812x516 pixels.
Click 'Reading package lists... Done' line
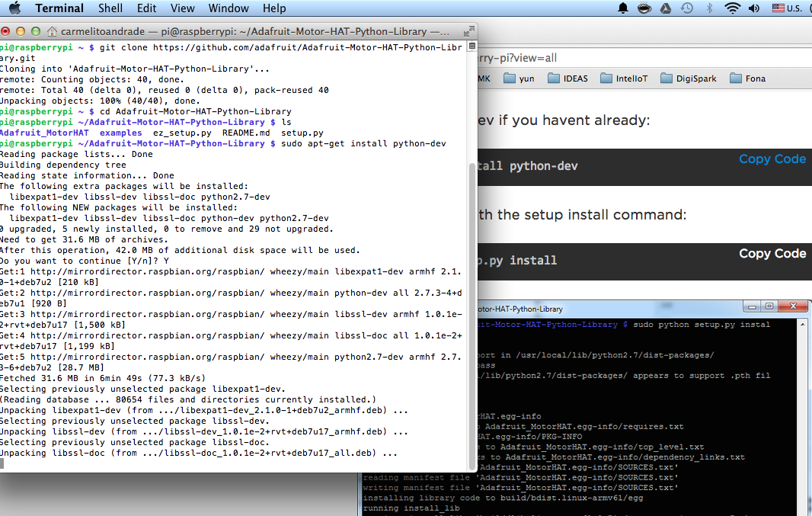click(76, 155)
